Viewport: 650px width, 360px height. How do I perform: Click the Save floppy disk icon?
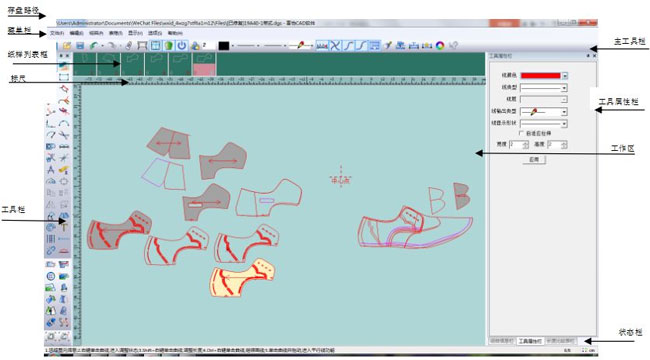80,46
